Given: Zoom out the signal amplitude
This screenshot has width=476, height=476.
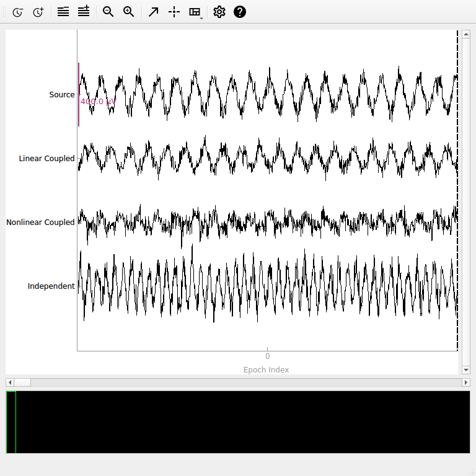Looking at the screenshot, I should [108, 12].
